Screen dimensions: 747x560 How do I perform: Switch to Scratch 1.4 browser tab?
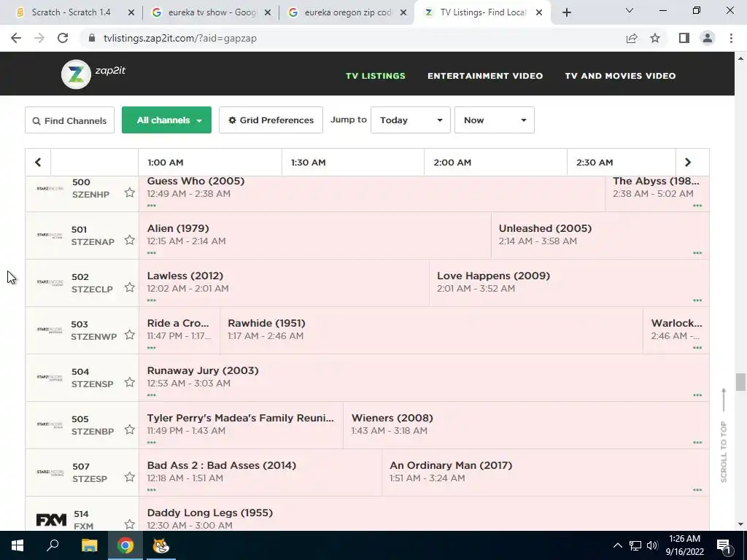tap(71, 12)
